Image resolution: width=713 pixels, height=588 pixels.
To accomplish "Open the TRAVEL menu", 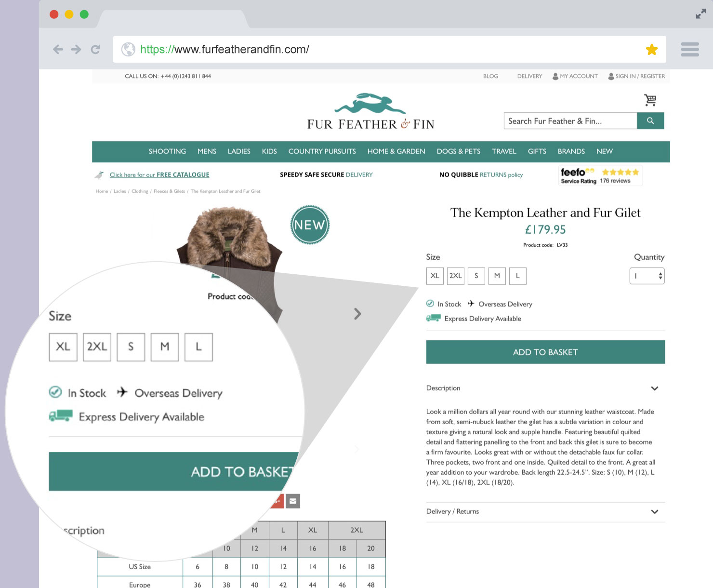I will 504,151.
